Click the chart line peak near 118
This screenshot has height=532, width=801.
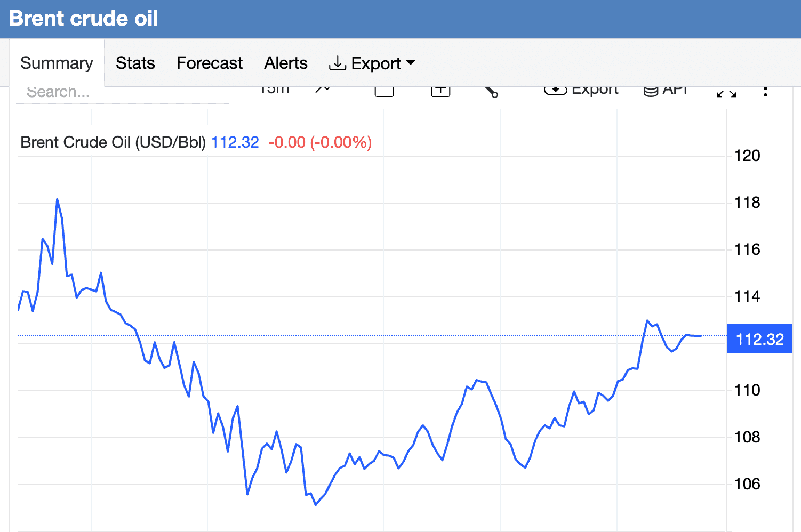[57, 200]
